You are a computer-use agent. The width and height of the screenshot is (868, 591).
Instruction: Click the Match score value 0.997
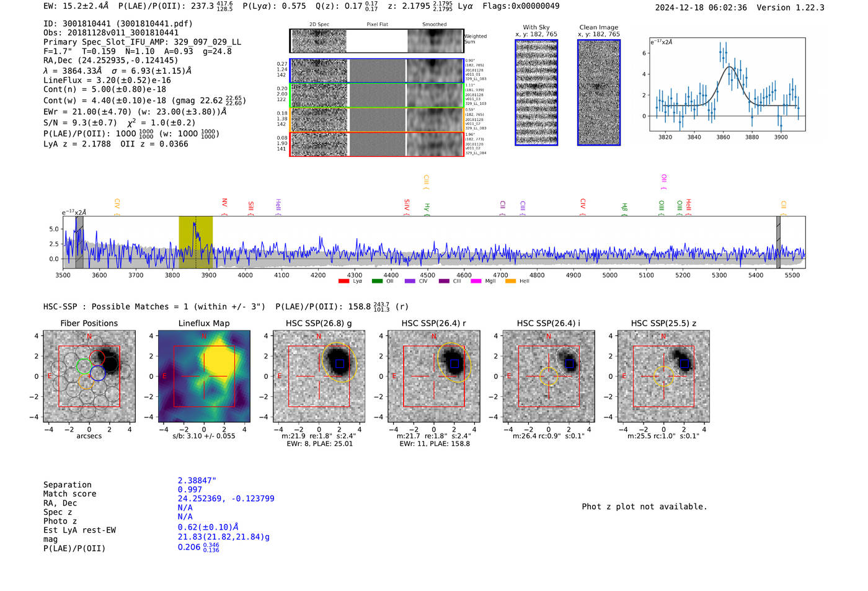pos(190,489)
